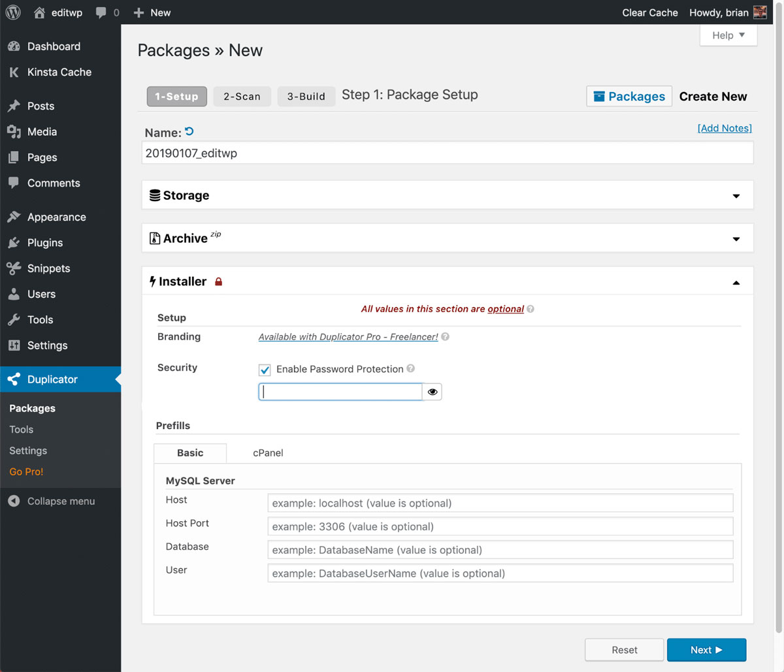Open the Add Notes link
This screenshot has width=784, height=672.
tap(725, 128)
